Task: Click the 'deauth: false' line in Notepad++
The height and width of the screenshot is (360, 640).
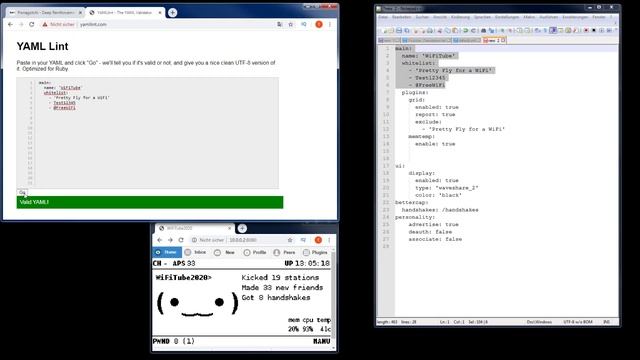Action: click(x=430, y=232)
